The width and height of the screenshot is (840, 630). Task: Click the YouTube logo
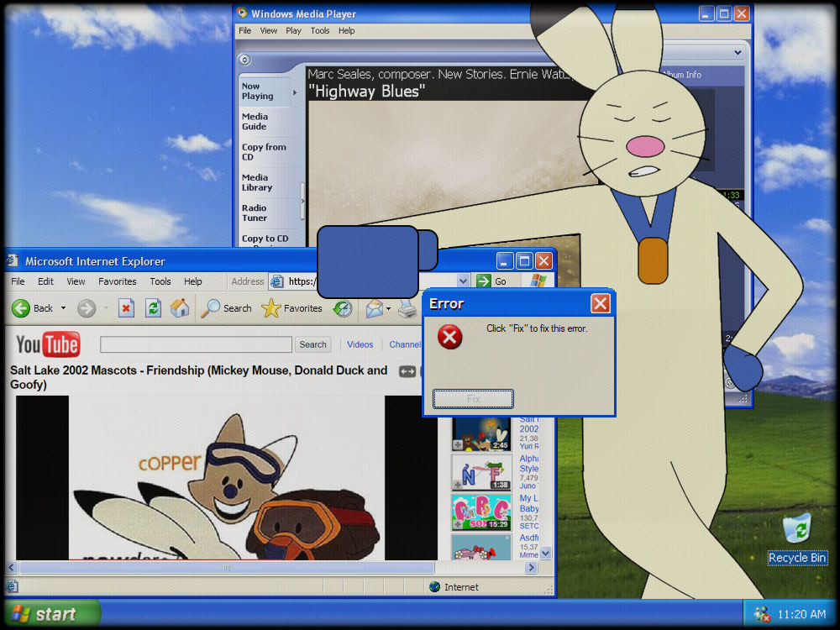(47, 344)
